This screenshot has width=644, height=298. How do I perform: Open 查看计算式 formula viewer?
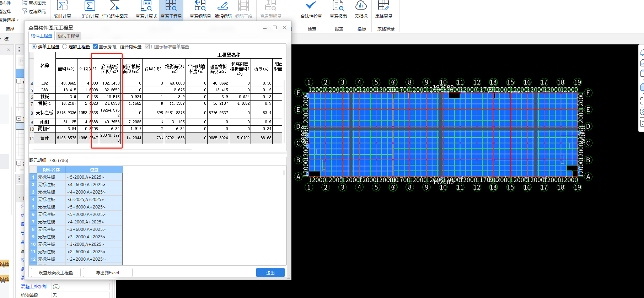tap(146, 10)
